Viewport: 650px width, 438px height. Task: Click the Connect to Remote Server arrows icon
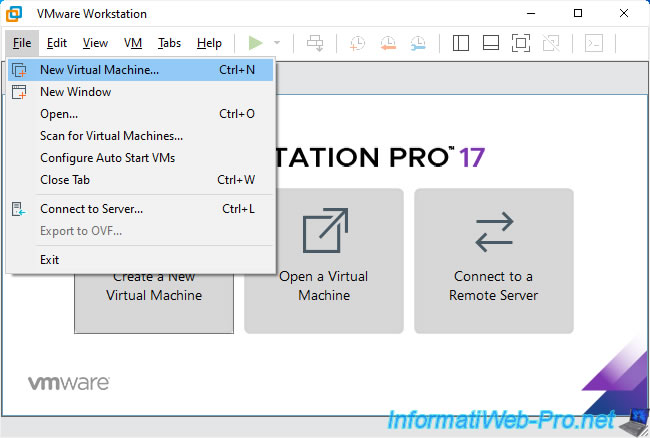[494, 232]
